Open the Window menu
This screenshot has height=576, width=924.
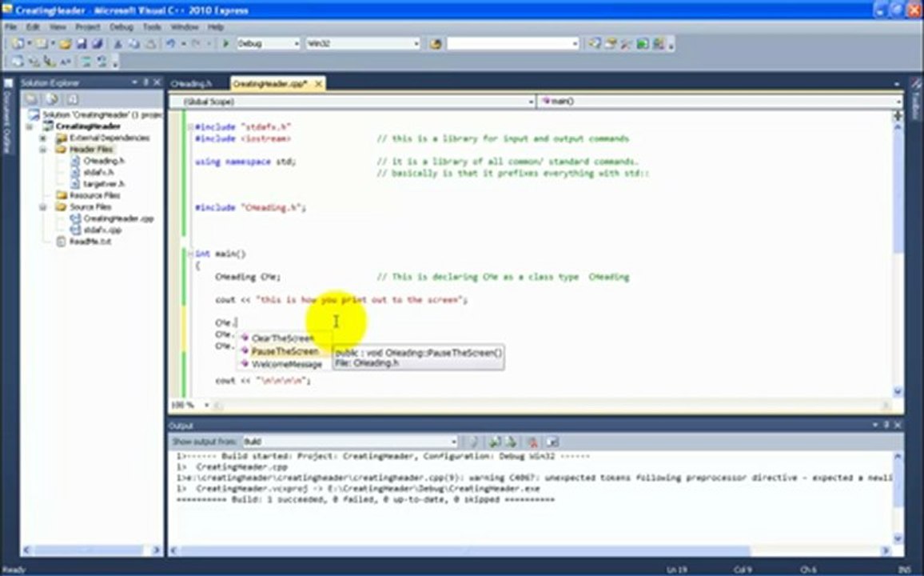click(185, 27)
